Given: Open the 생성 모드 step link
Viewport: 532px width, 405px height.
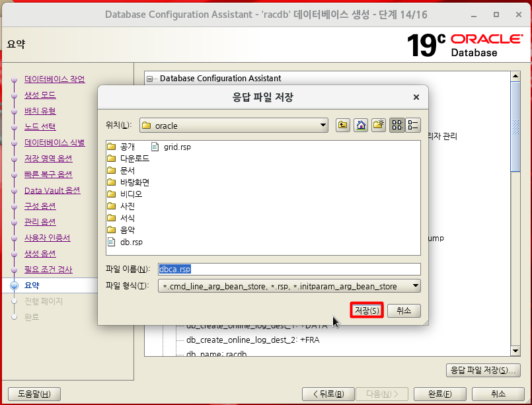Looking at the screenshot, I should tap(40, 95).
